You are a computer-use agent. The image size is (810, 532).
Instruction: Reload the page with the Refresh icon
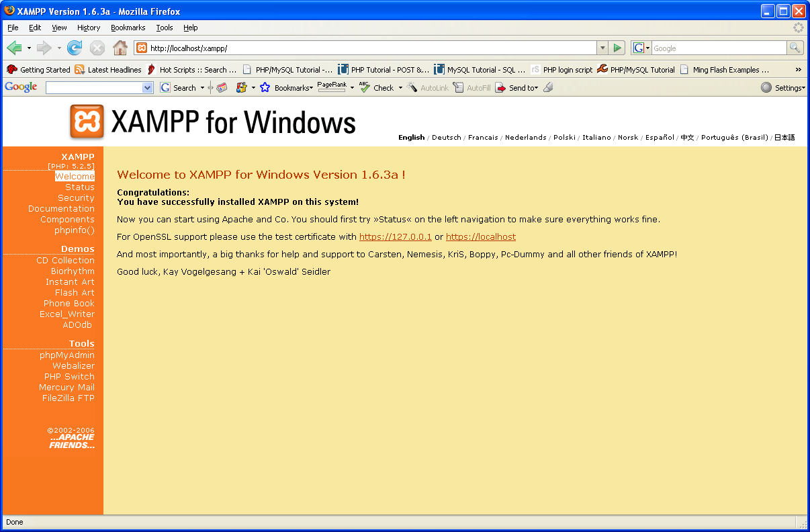coord(75,48)
